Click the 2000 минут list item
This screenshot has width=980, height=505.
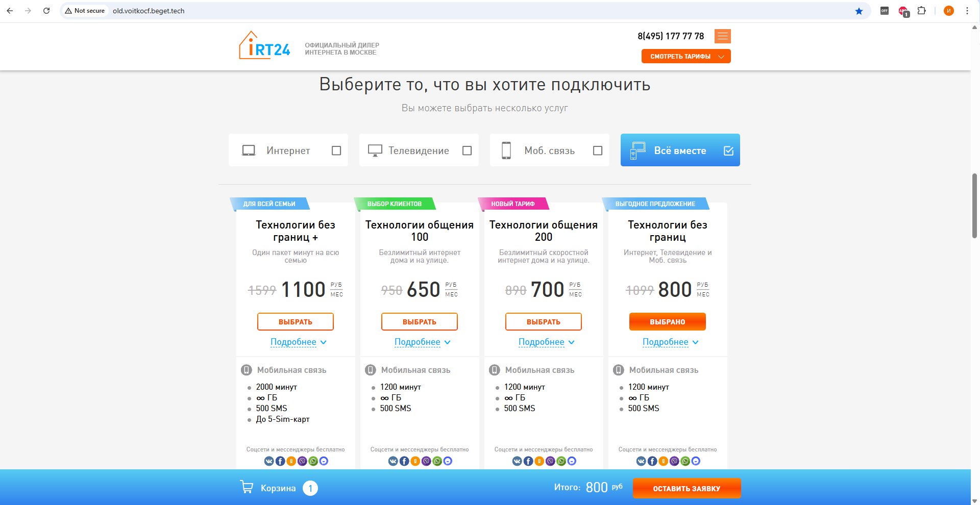276,387
